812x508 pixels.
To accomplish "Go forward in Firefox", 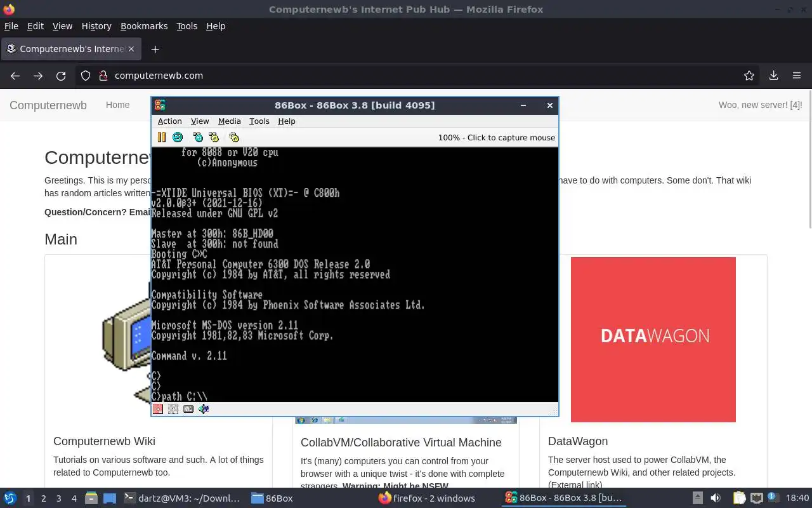I will coord(38,76).
